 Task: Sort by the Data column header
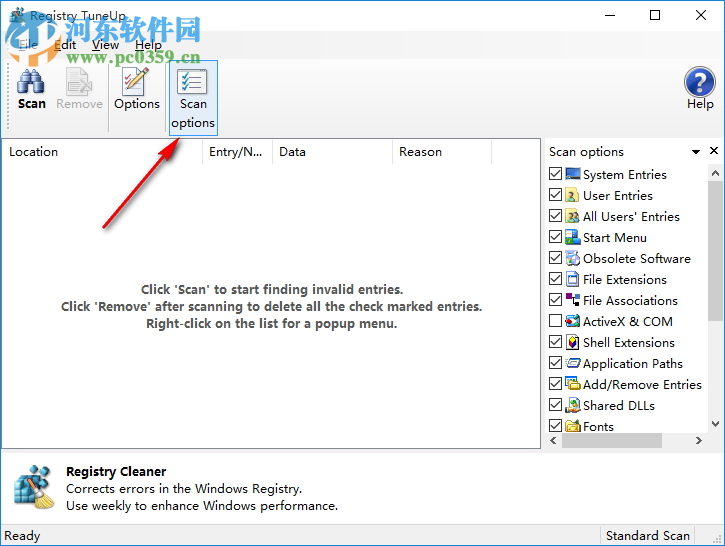pyautogui.click(x=332, y=152)
